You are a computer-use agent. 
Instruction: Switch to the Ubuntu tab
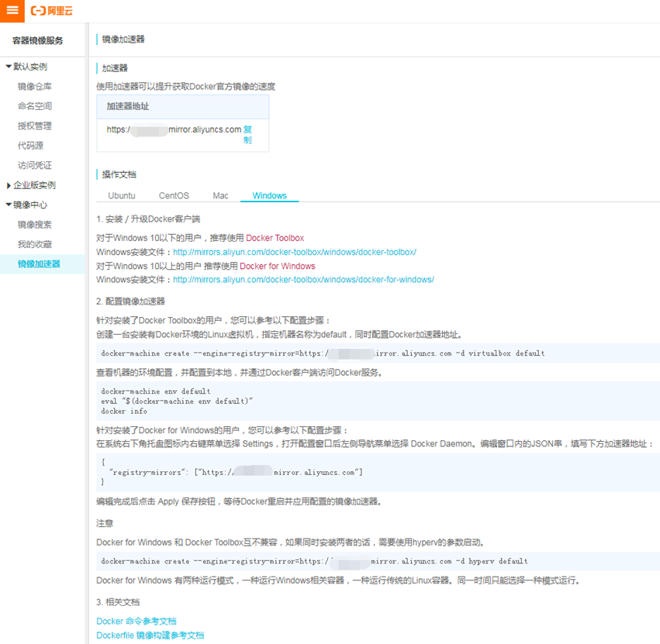click(122, 195)
